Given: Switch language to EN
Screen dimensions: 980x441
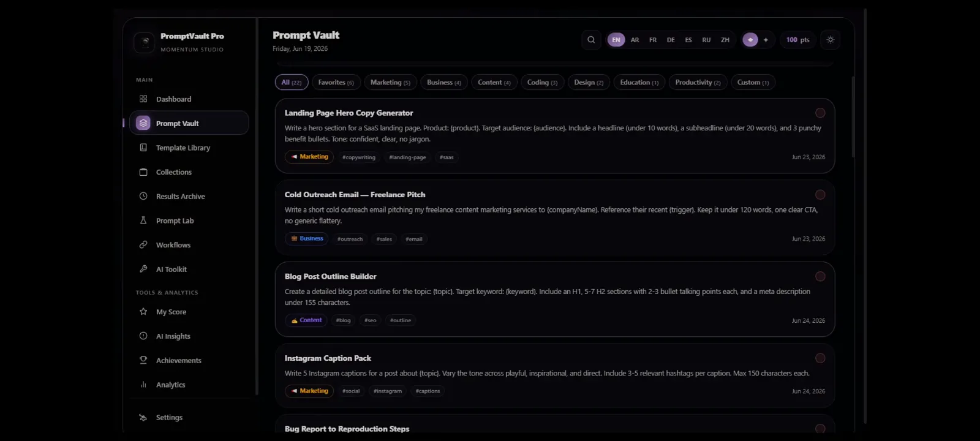Looking at the screenshot, I should pos(616,40).
